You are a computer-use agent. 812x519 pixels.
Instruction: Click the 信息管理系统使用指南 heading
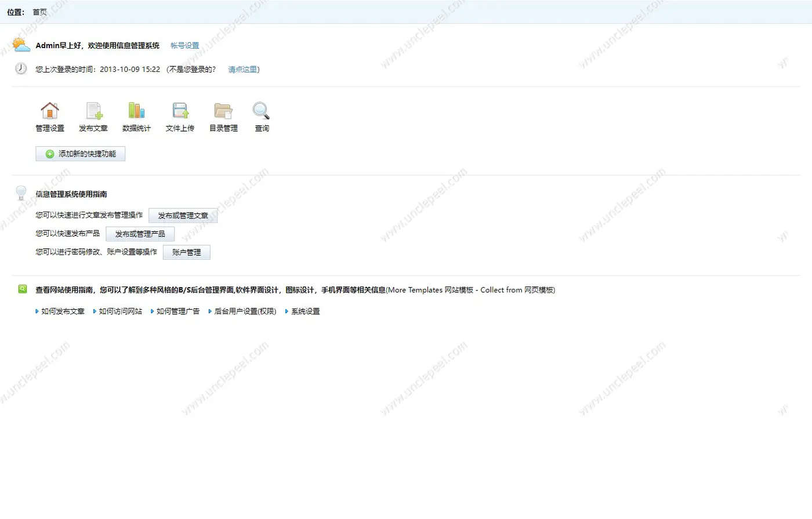[71, 194]
